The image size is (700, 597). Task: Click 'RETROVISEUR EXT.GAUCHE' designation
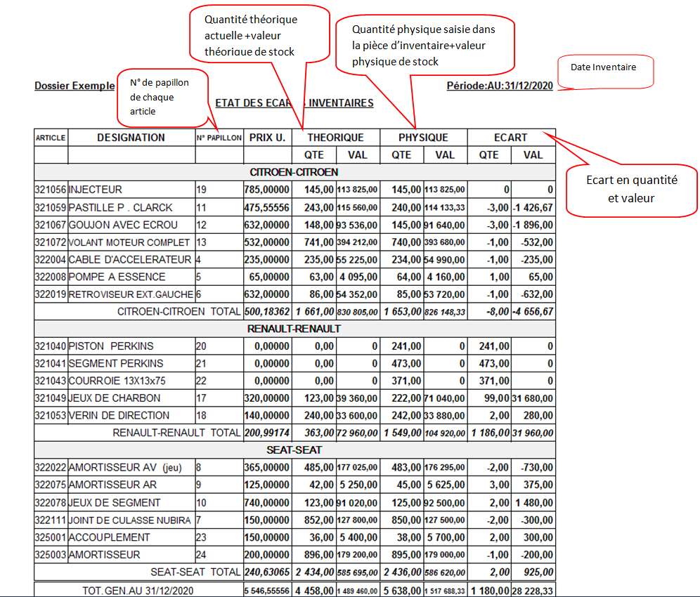click(131, 294)
